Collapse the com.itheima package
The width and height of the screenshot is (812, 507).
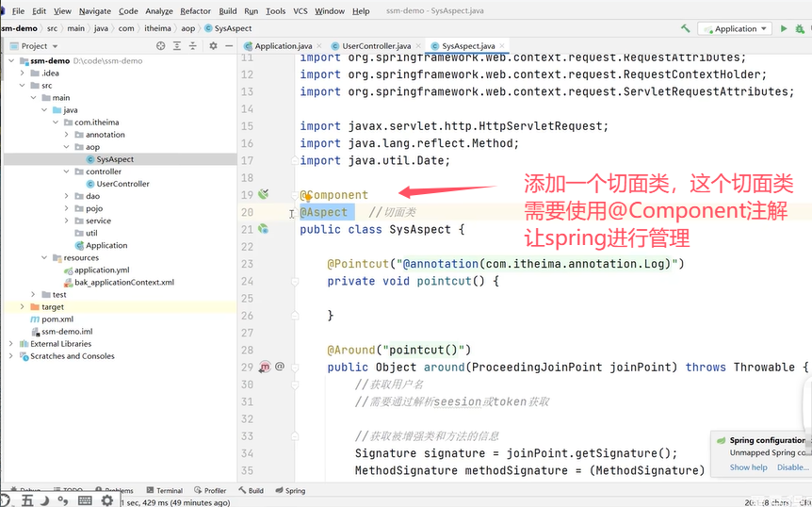(x=56, y=123)
